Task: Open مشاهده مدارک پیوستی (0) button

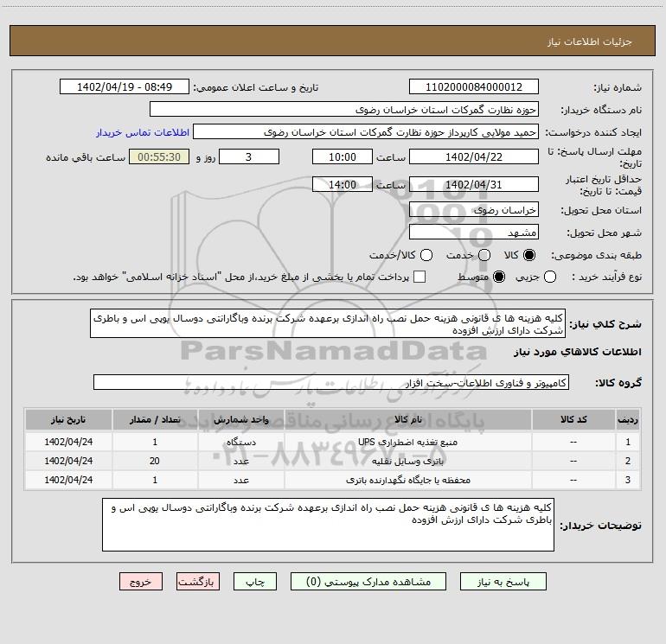Action: point(368,582)
